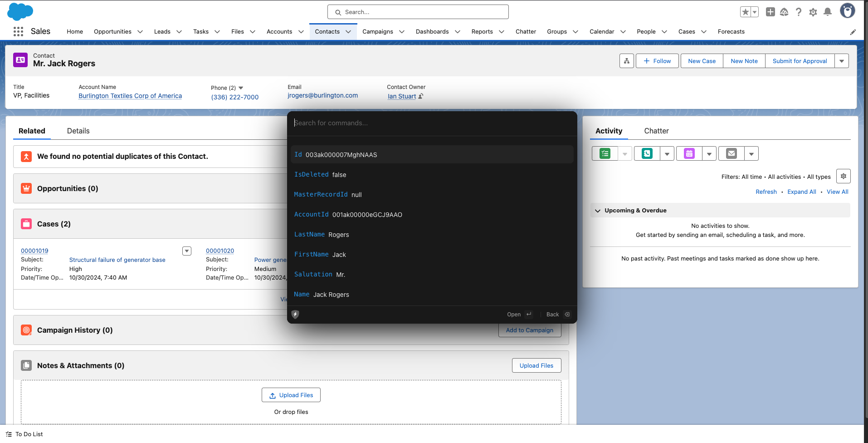Open the App Launcher grid icon

tap(18, 31)
